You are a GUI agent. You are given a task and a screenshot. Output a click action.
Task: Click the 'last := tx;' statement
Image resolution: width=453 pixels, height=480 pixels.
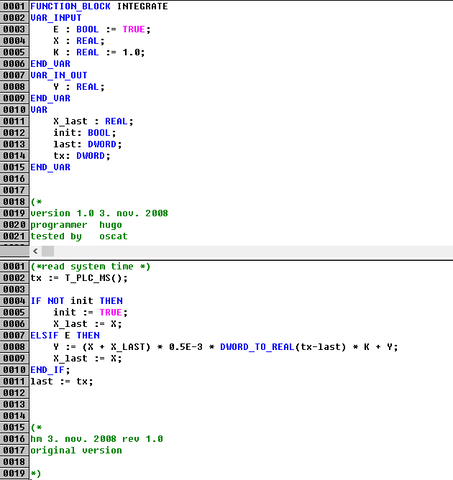(62, 381)
